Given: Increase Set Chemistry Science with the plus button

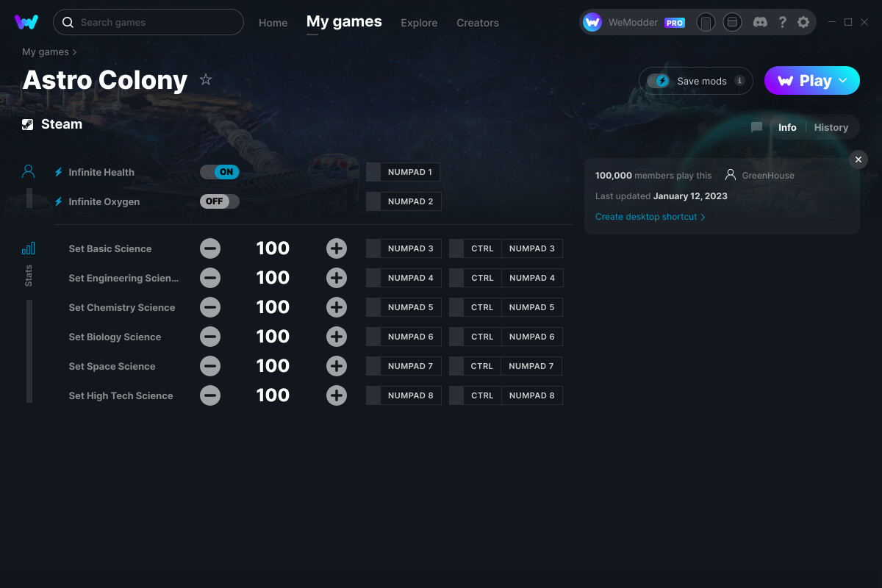Looking at the screenshot, I should (x=337, y=307).
